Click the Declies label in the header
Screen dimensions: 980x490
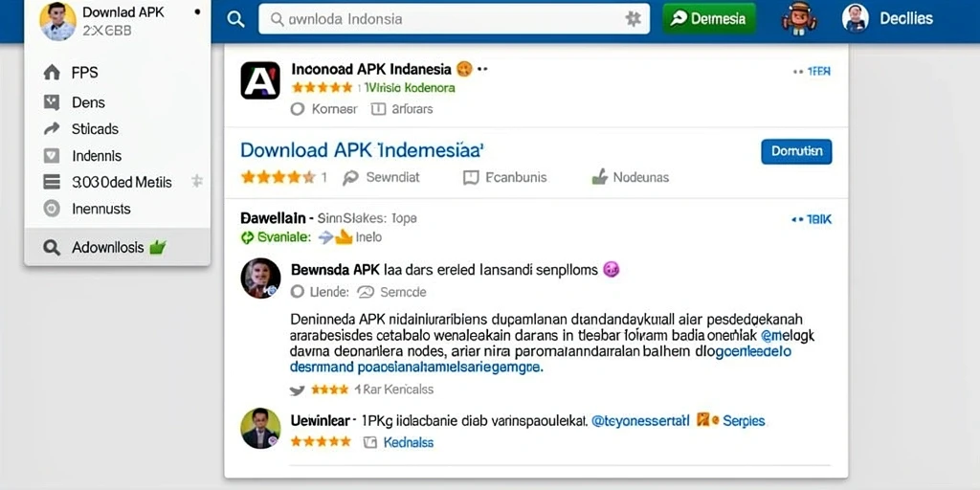pyautogui.click(x=906, y=19)
